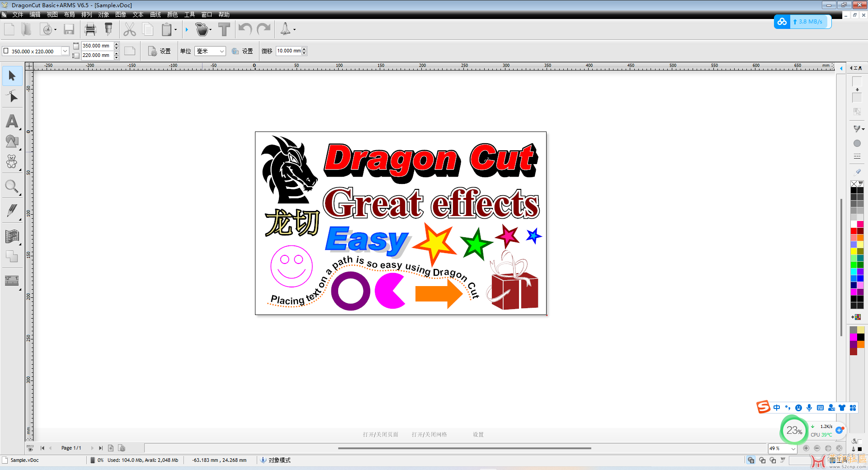Expand the apple shape dropdown arrow
Image resolution: width=868 pixels, height=470 pixels.
[x=211, y=30]
